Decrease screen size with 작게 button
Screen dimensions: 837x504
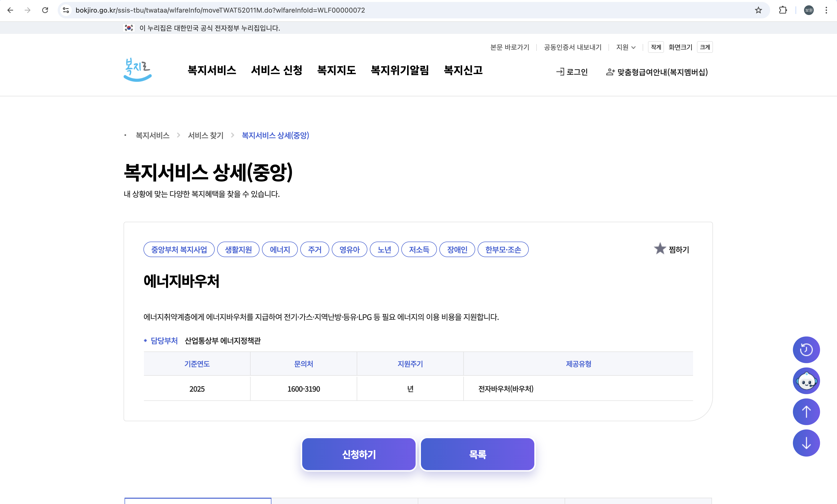[x=655, y=47]
